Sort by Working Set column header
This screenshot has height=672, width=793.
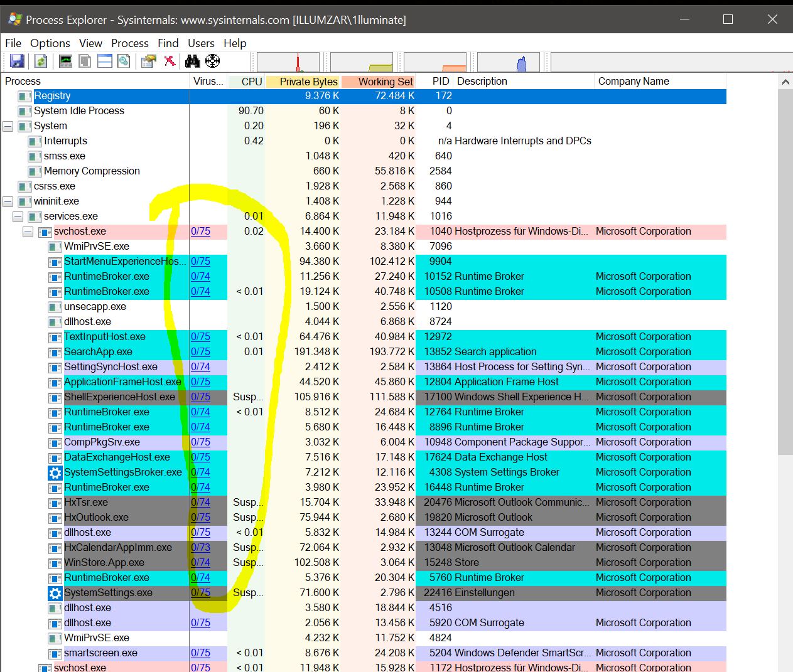click(x=379, y=81)
